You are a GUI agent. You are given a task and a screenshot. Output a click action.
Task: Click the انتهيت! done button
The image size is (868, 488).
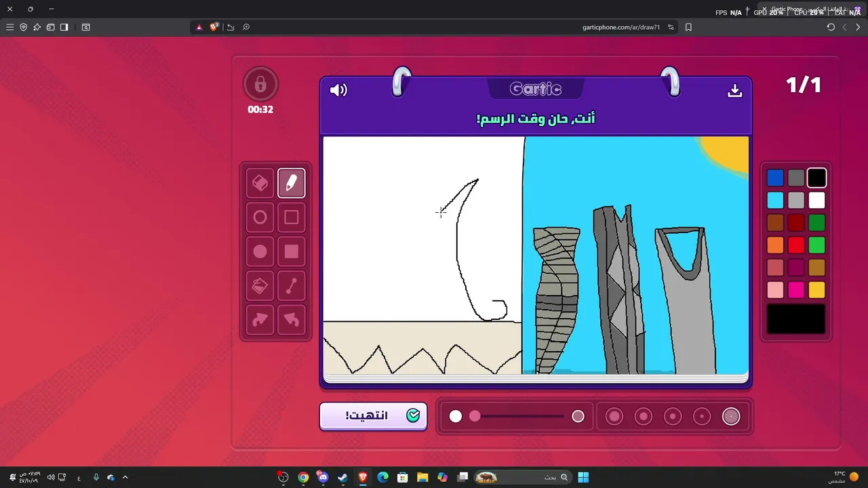[x=374, y=415]
